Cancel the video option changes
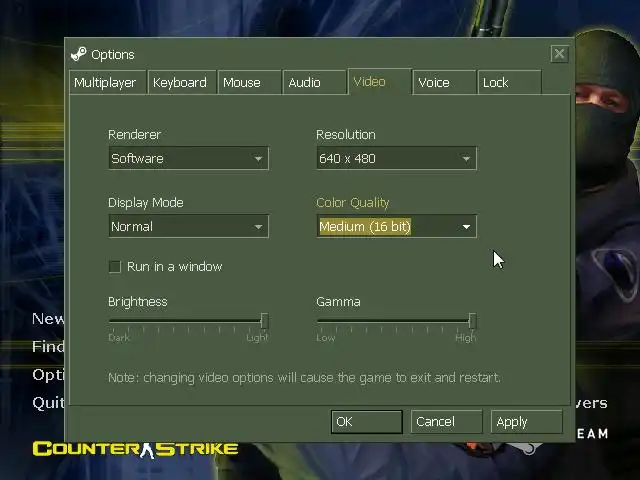Image resolution: width=640 pixels, height=480 pixels. tap(447, 422)
